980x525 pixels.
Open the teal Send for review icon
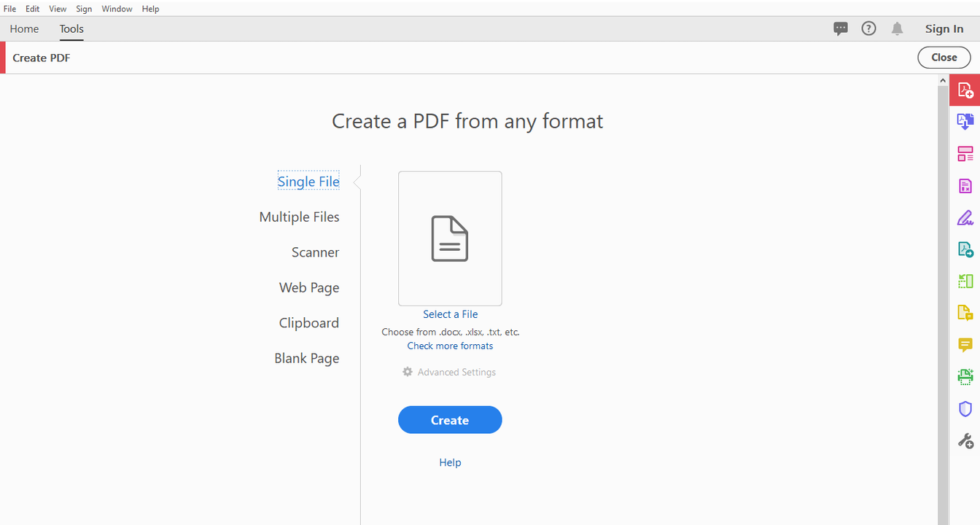tap(965, 249)
